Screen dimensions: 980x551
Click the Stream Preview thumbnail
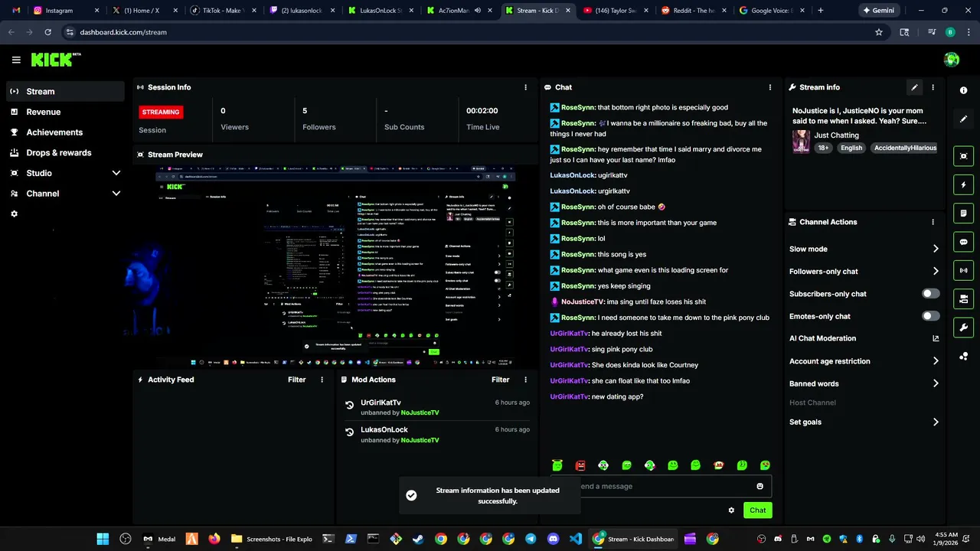click(x=335, y=266)
